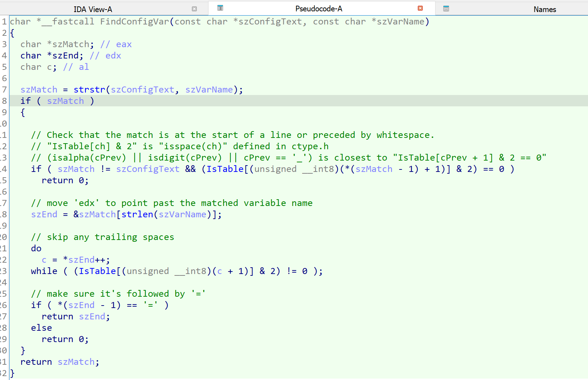Select the FindConfigVar function name
Screen dimensions: 588x380
coord(134,22)
